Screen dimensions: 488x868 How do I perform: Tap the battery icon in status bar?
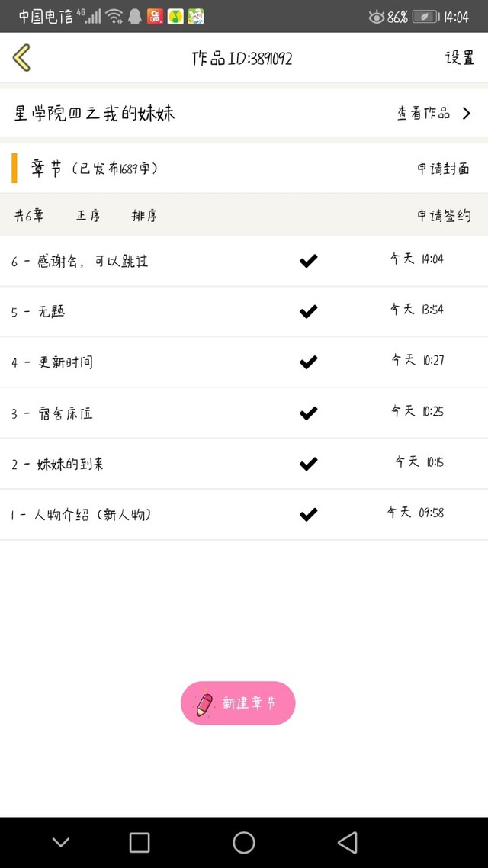425,17
